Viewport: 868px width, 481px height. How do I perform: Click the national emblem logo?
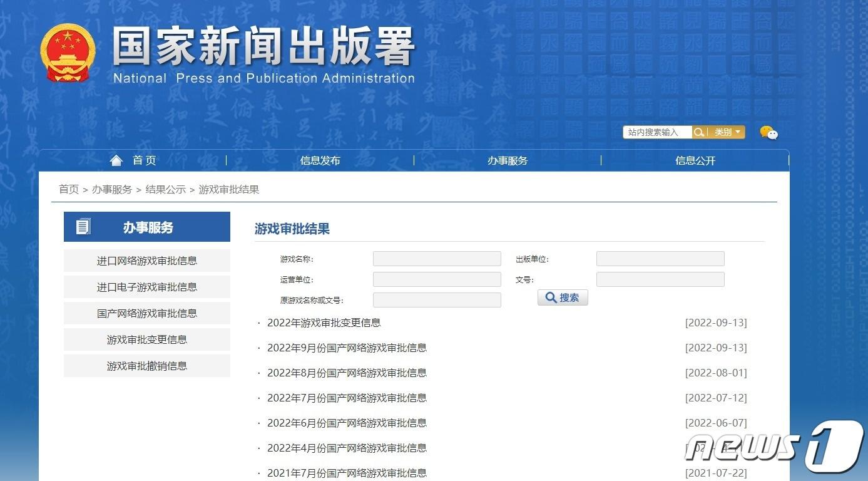tap(68, 53)
